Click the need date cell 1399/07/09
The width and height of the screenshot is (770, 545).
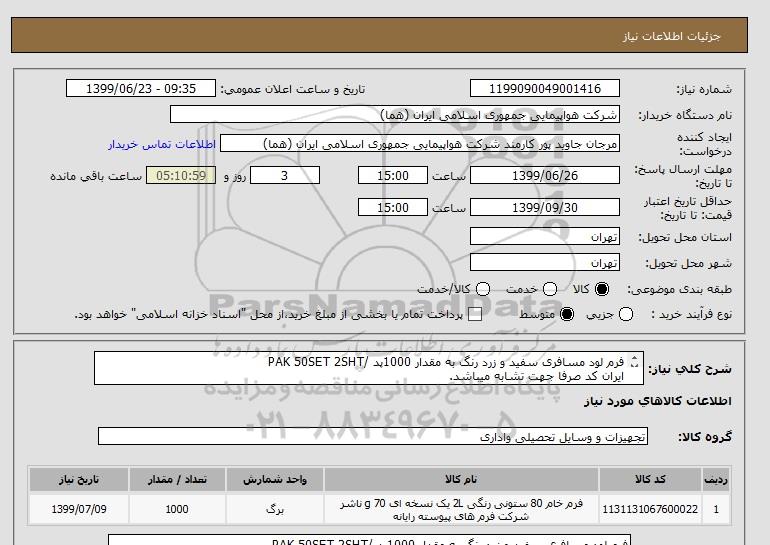(79, 510)
